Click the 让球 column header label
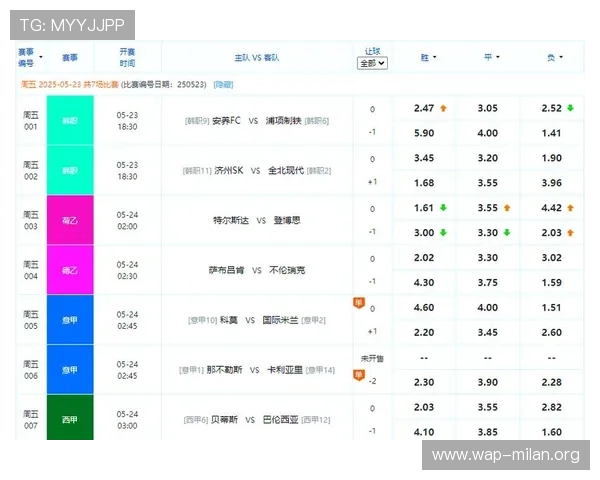 point(372,51)
